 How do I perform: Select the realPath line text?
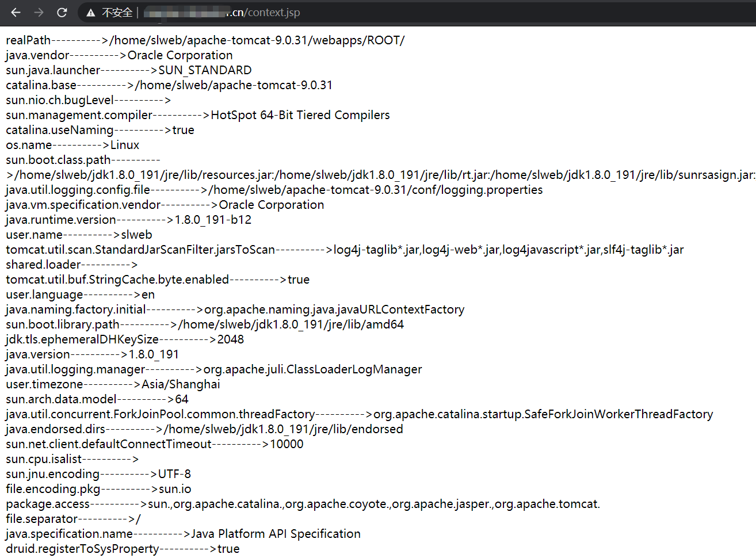coord(205,40)
